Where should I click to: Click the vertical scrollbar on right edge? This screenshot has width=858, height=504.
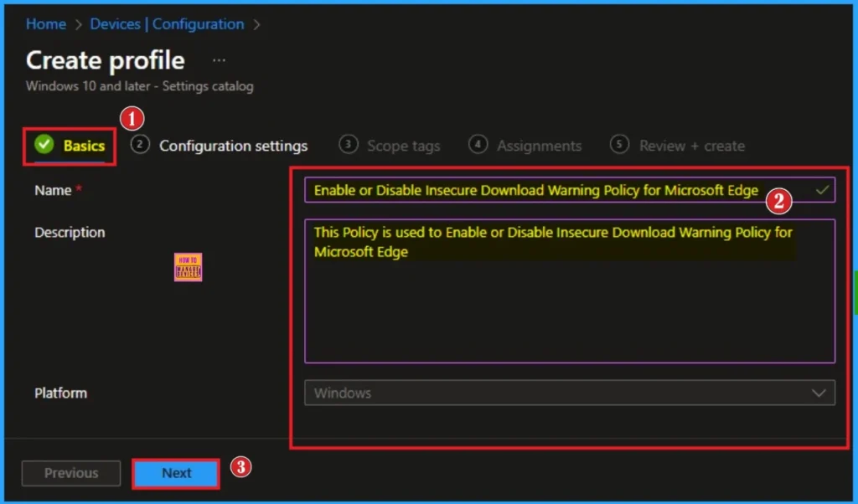click(x=855, y=292)
